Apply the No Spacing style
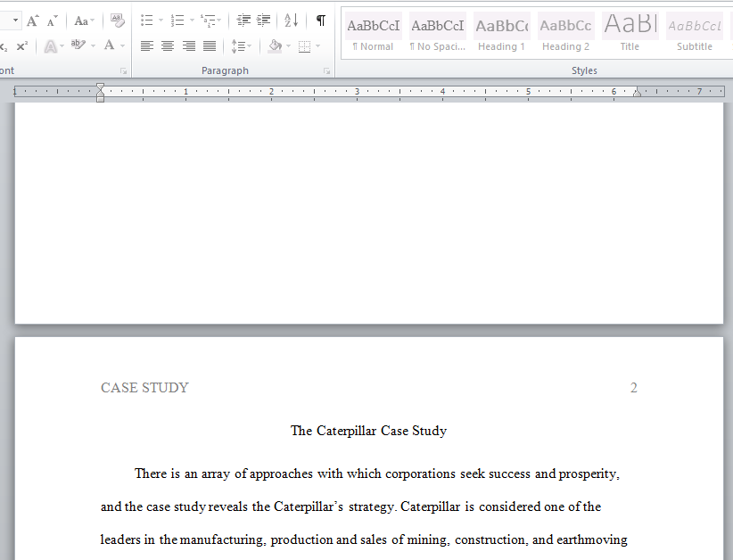Viewport: 733px width, 560px height. tap(438, 33)
